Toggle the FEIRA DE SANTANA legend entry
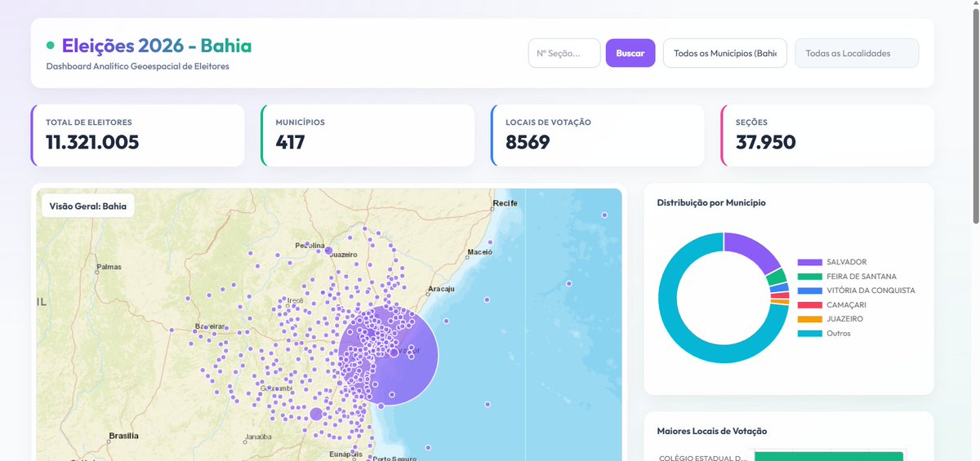 (x=846, y=277)
